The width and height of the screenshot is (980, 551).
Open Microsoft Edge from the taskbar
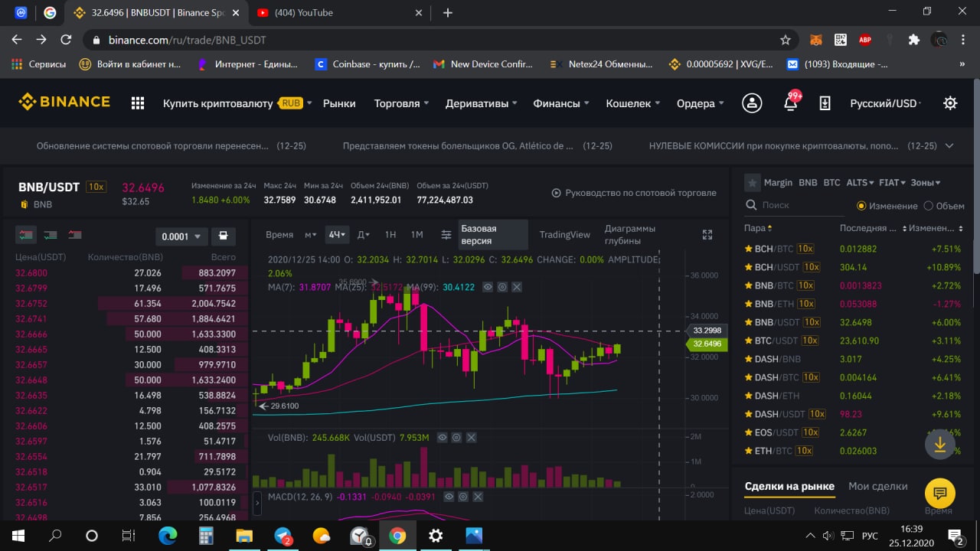tap(168, 536)
